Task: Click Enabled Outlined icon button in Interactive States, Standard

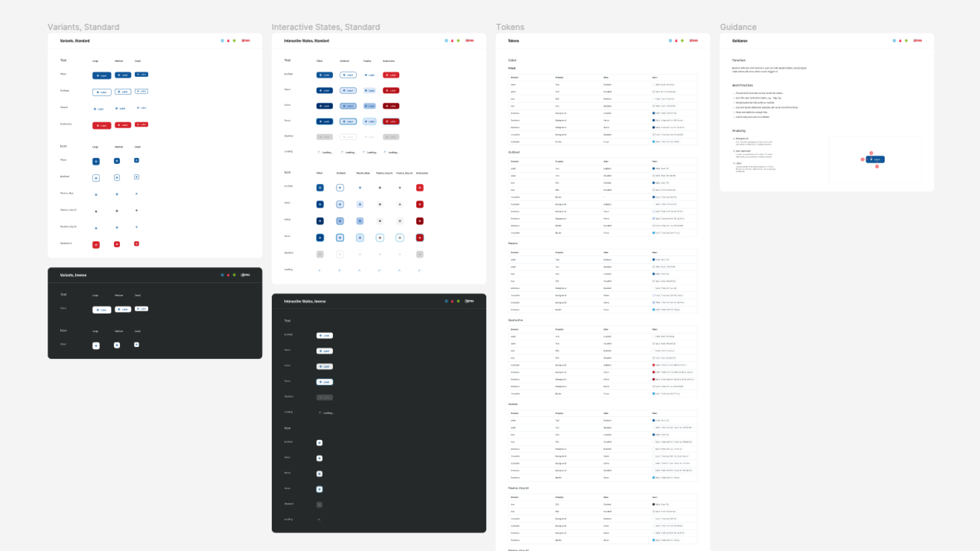Action: tap(340, 188)
